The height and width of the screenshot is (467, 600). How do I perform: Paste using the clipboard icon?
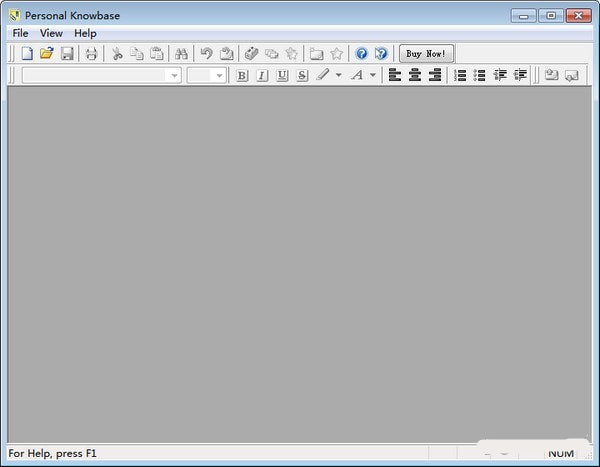157,54
